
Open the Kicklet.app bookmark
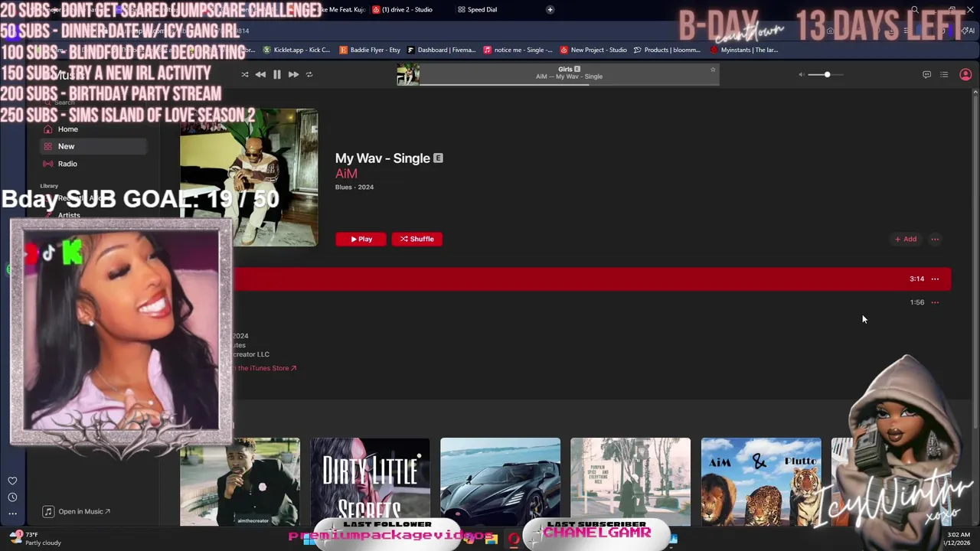pos(296,50)
